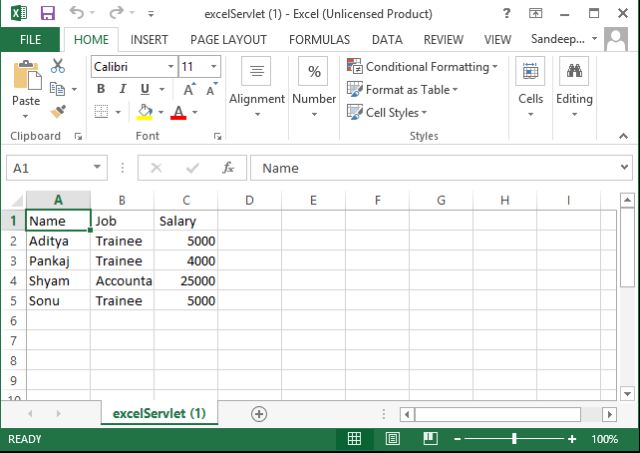
Task: Click the excelServlet (1) sheet tab
Action: click(159, 413)
